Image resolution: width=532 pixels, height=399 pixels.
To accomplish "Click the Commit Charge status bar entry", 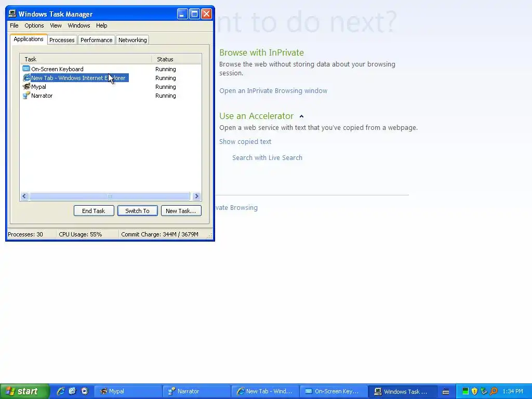I will 160,234.
